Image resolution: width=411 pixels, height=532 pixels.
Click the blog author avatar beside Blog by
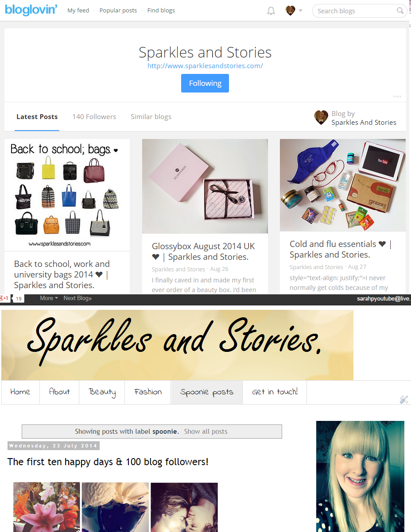coord(321,118)
